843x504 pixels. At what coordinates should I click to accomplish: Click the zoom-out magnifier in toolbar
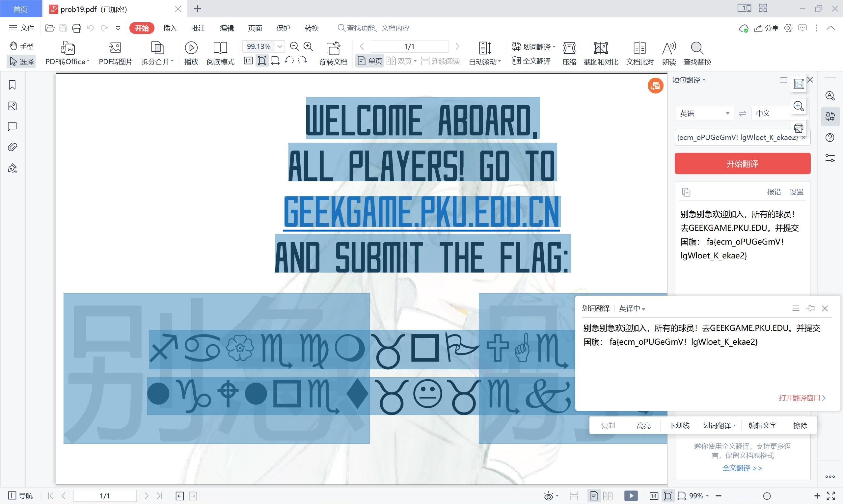pos(294,46)
